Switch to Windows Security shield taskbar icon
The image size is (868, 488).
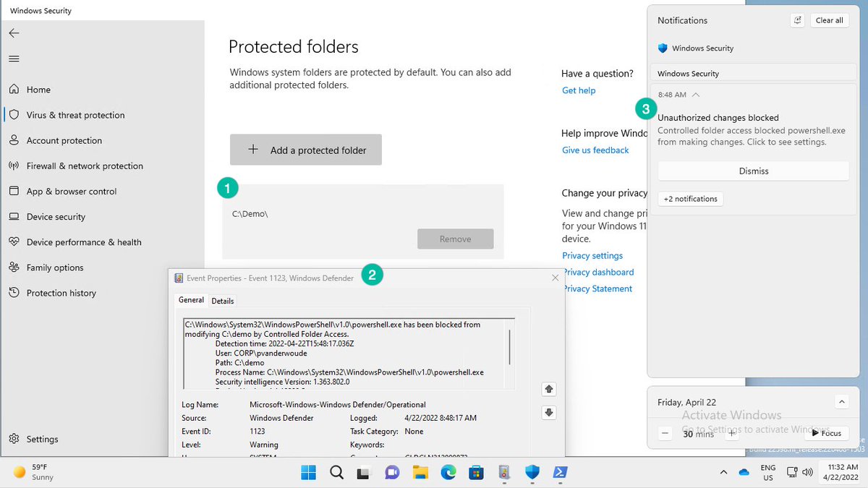tap(532, 472)
